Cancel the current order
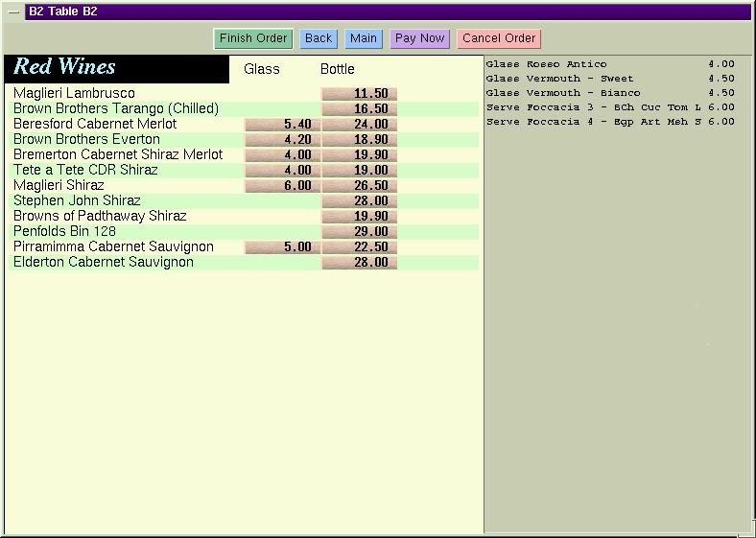 coord(499,38)
